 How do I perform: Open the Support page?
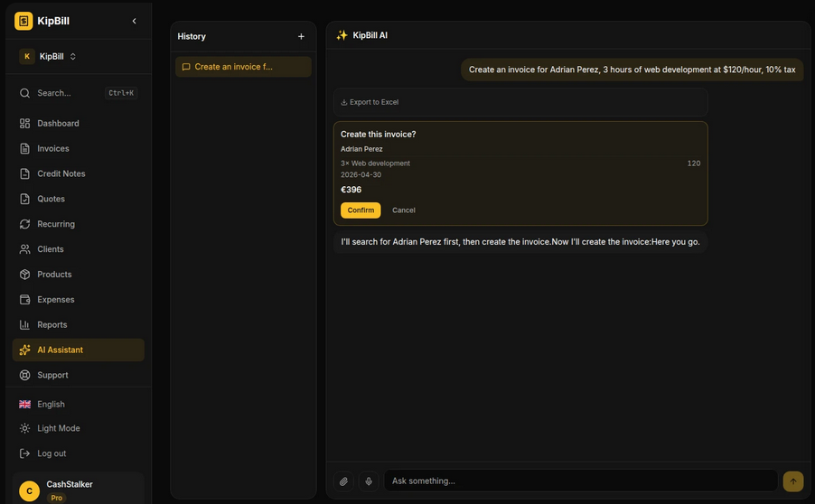point(78,375)
